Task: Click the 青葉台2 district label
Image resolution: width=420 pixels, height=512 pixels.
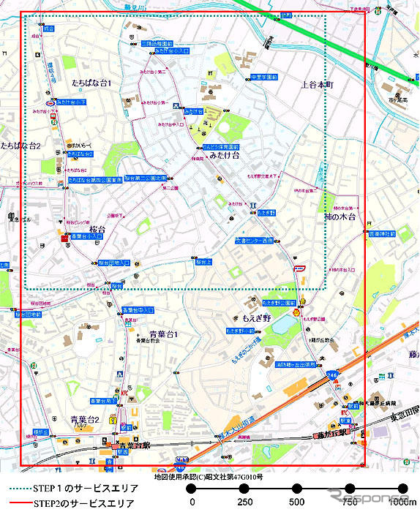Action: pyautogui.click(x=85, y=420)
